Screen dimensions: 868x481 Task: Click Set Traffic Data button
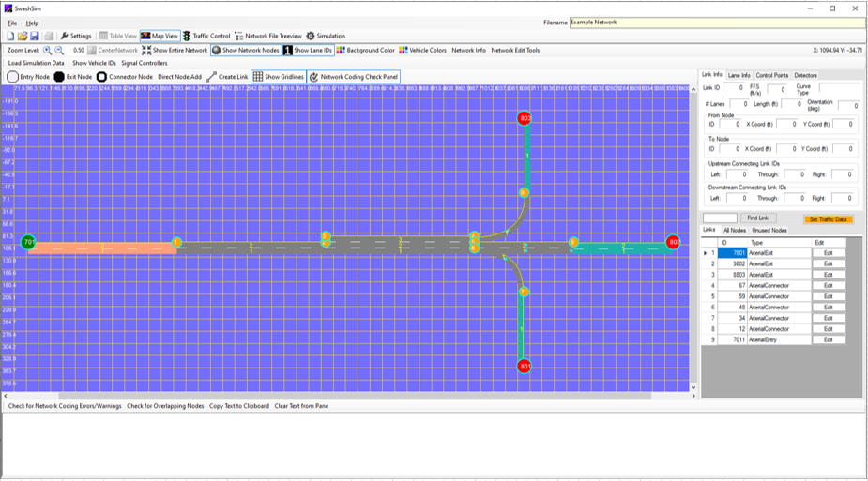click(x=828, y=219)
